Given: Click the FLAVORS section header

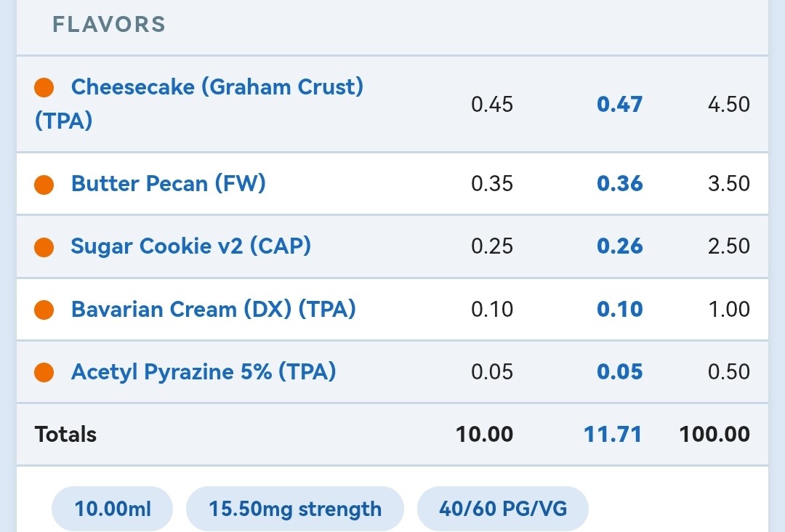Looking at the screenshot, I should pyautogui.click(x=109, y=25).
